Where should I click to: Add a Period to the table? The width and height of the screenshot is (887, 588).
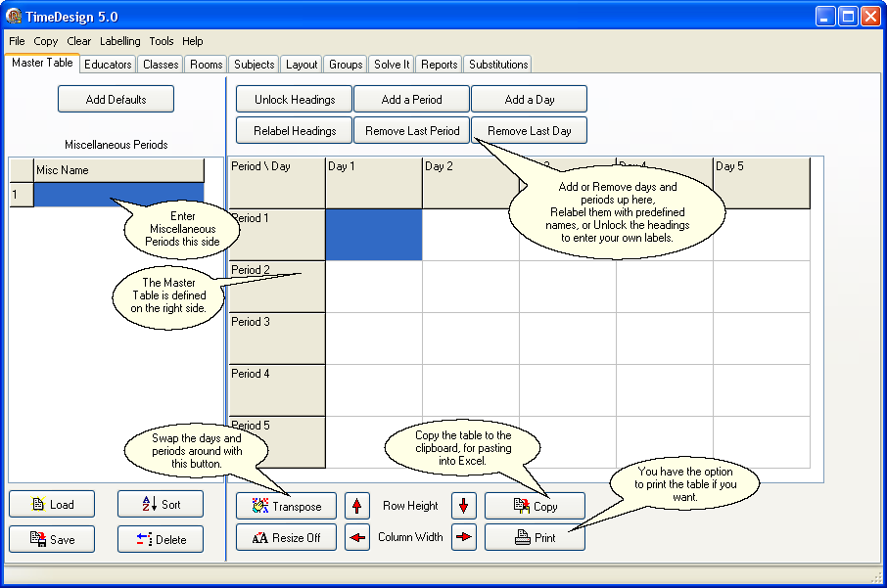(412, 99)
